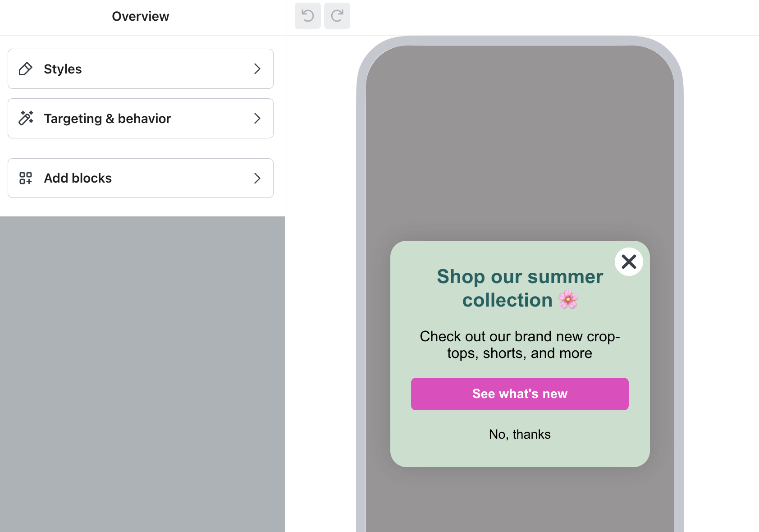
Task: Open the Targeting & behavior settings row
Action: coord(140,118)
